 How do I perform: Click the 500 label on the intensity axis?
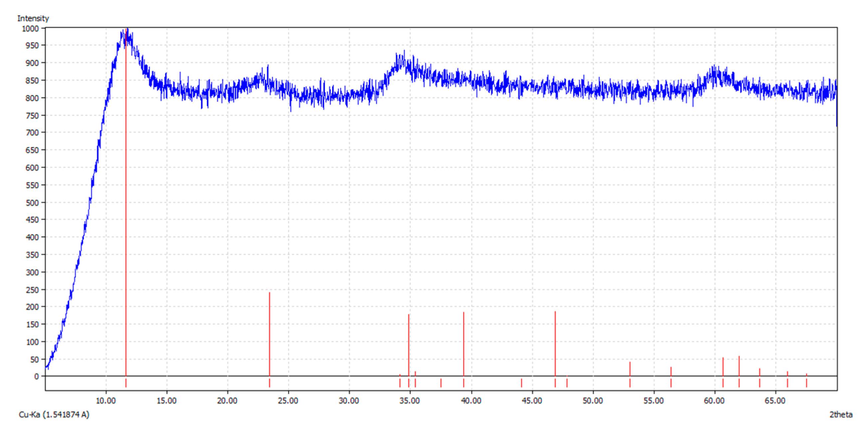tap(32, 203)
